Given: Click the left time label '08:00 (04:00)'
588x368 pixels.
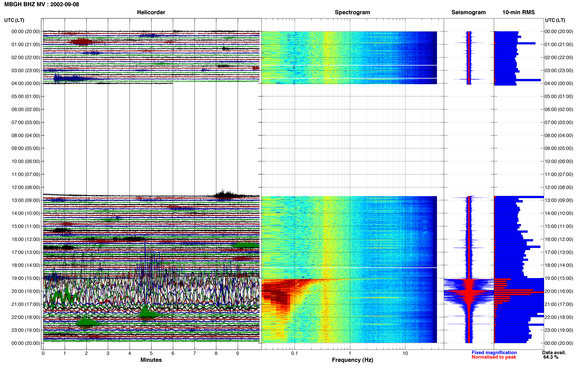Looking at the screenshot, I should [26, 135].
